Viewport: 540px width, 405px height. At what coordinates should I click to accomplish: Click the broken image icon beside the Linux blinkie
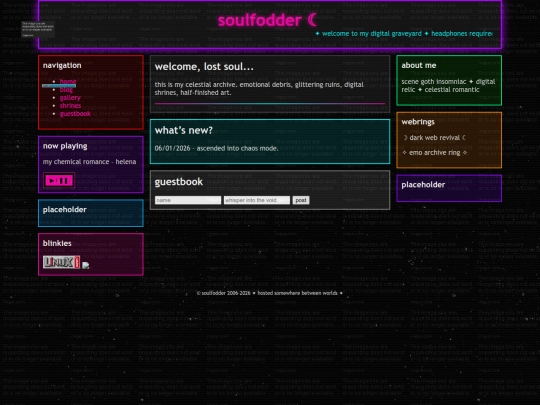coord(85,265)
